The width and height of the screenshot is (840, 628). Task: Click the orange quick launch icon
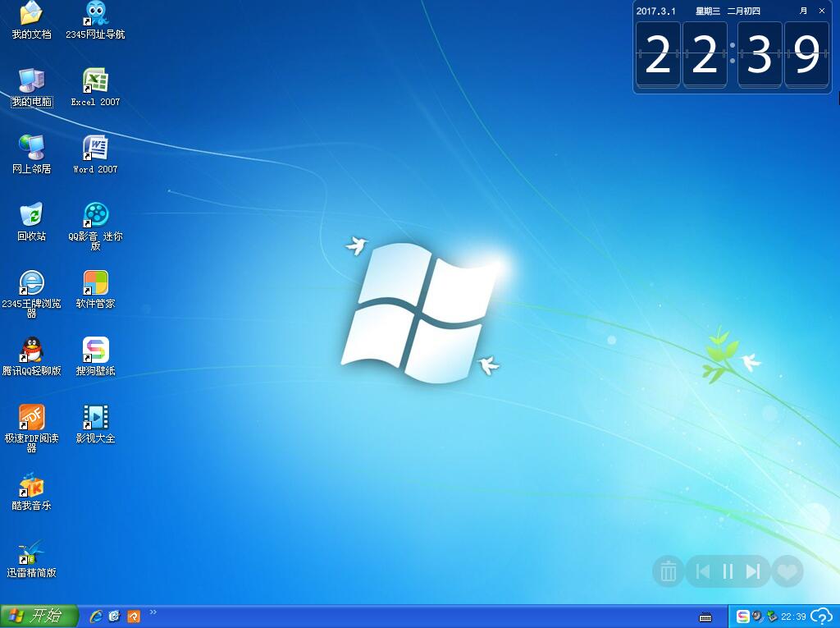pos(134,617)
